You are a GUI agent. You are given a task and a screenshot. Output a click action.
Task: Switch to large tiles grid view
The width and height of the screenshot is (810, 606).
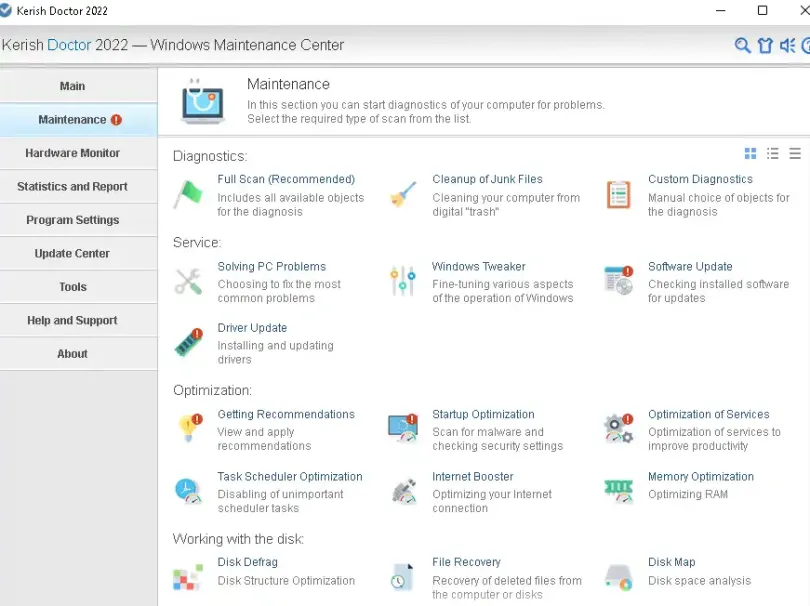pos(751,154)
